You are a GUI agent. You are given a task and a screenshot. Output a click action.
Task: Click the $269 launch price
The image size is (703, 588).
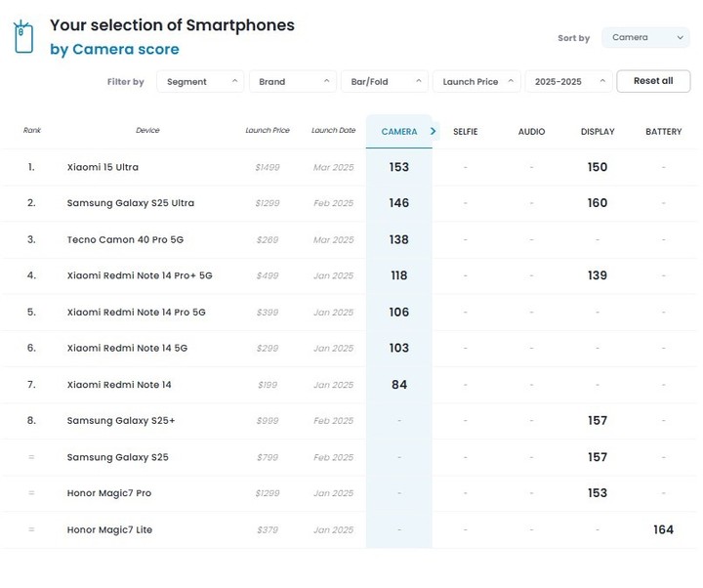click(268, 240)
